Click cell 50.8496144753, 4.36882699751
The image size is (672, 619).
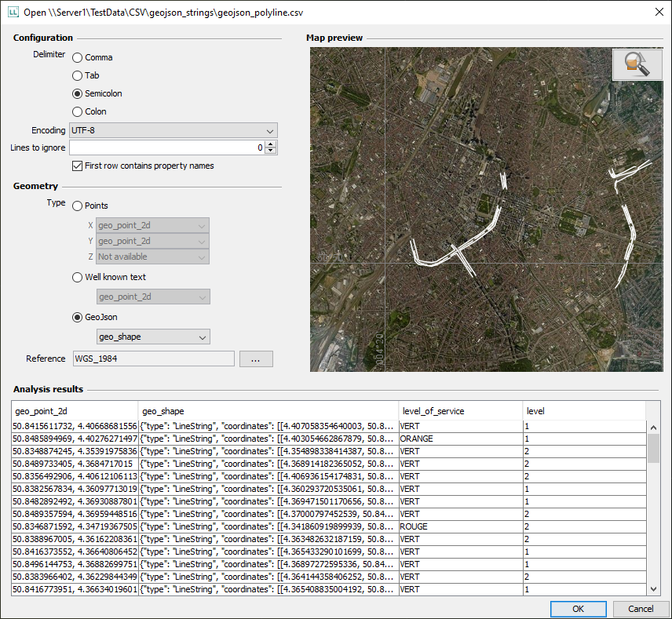pos(75,564)
